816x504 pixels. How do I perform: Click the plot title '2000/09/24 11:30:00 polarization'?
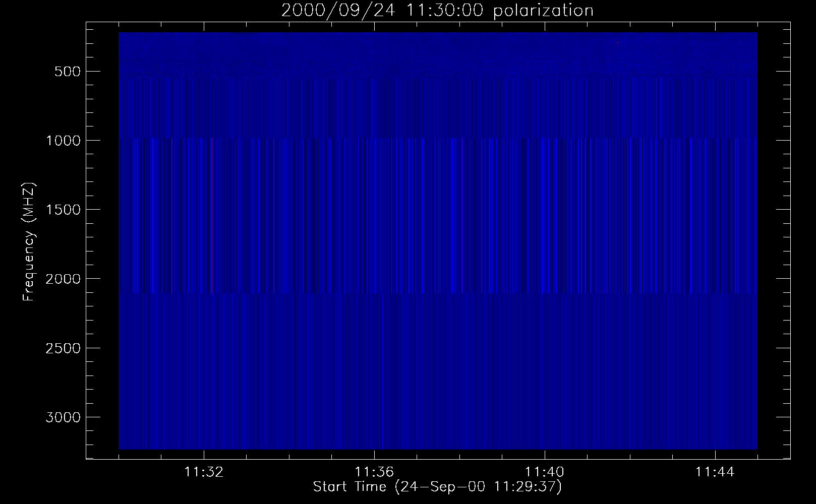pyautogui.click(x=437, y=11)
